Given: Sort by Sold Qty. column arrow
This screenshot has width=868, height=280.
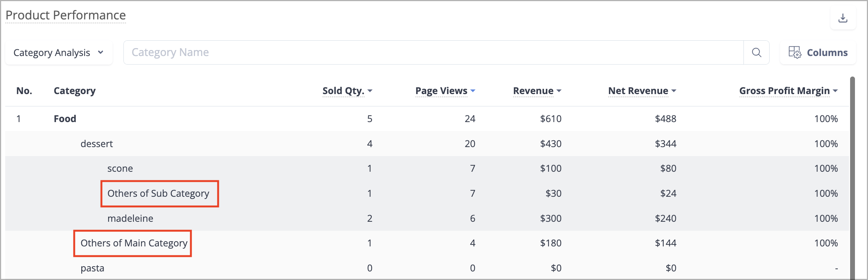Looking at the screenshot, I should [x=370, y=91].
